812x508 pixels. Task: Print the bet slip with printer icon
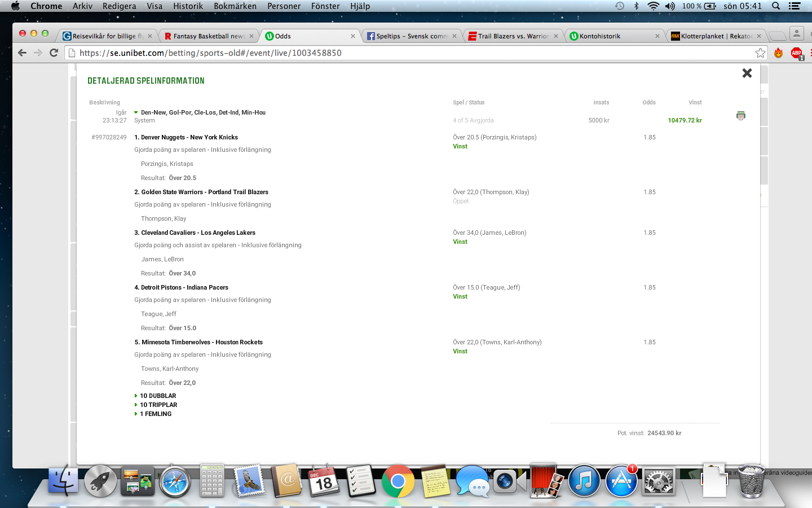[741, 116]
